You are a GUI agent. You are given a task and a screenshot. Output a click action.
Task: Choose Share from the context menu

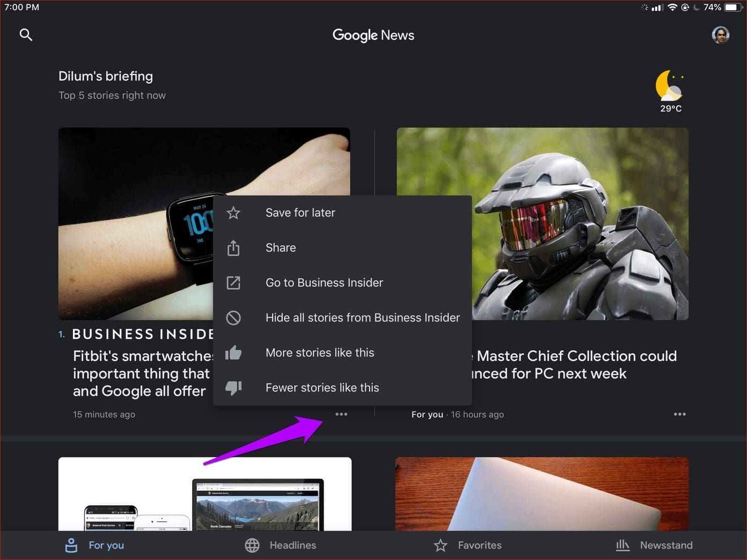342,248
